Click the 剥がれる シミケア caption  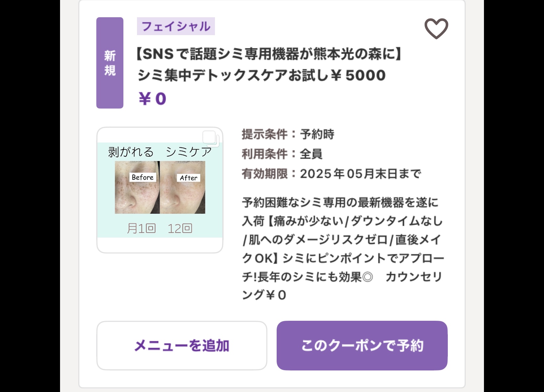[160, 152]
